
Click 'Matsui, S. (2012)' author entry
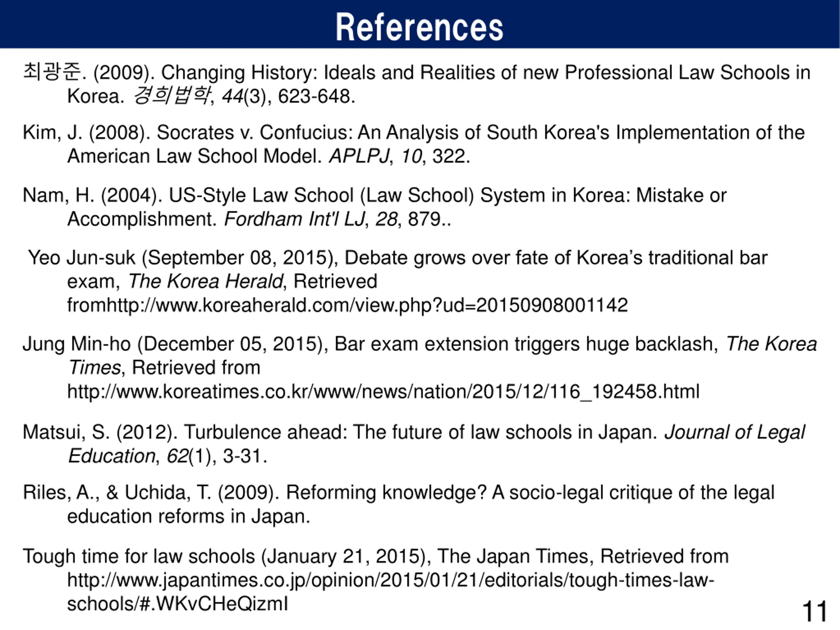pos(100,432)
